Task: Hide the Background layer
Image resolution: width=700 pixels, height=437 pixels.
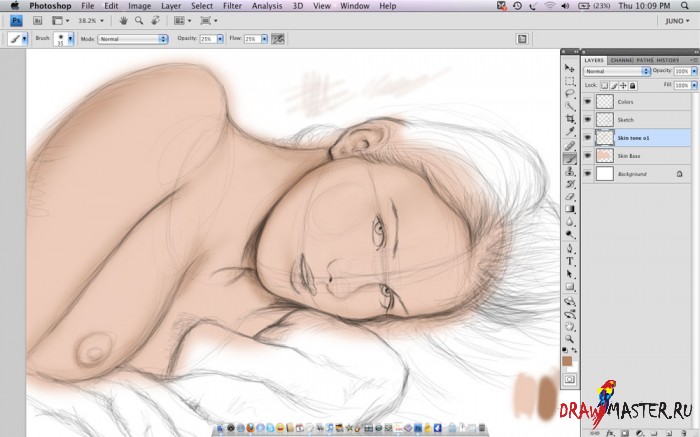Action: (x=588, y=174)
